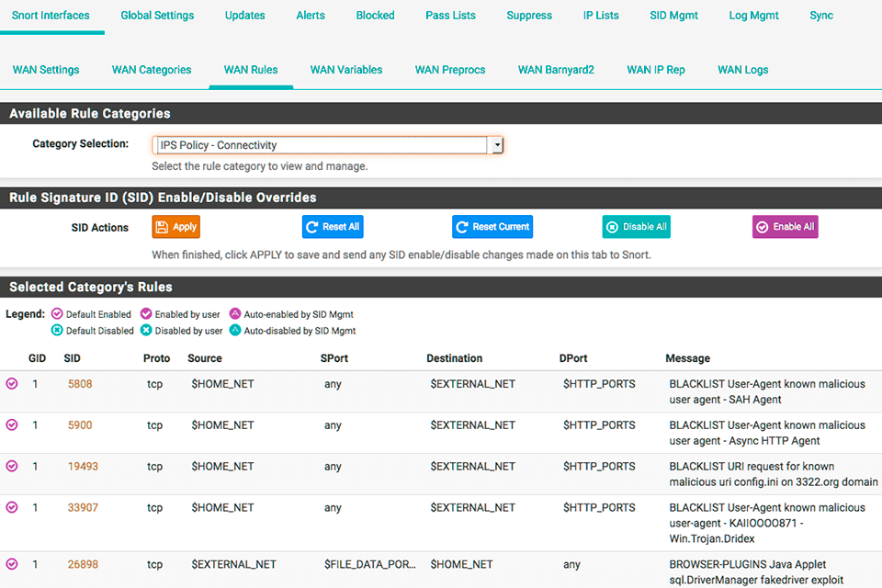Open the Pass Lists tab
Screen dimensions: 882x588
[x=450, y=16]
